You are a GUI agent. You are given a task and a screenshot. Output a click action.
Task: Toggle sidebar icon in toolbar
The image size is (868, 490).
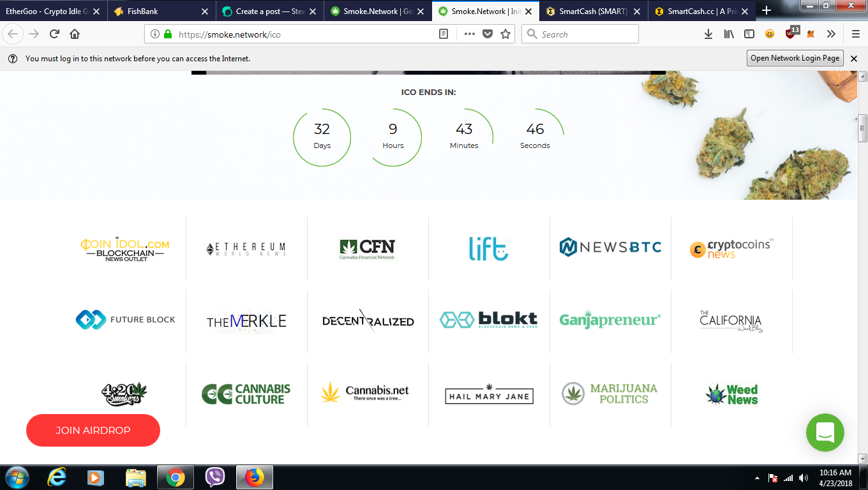tap(749, 34)
